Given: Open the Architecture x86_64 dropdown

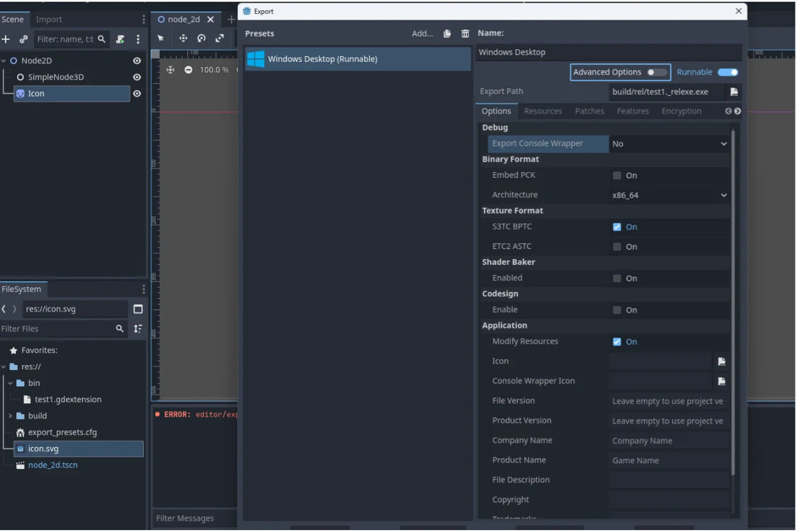Looking at the screenshot, I should point(669,195).
